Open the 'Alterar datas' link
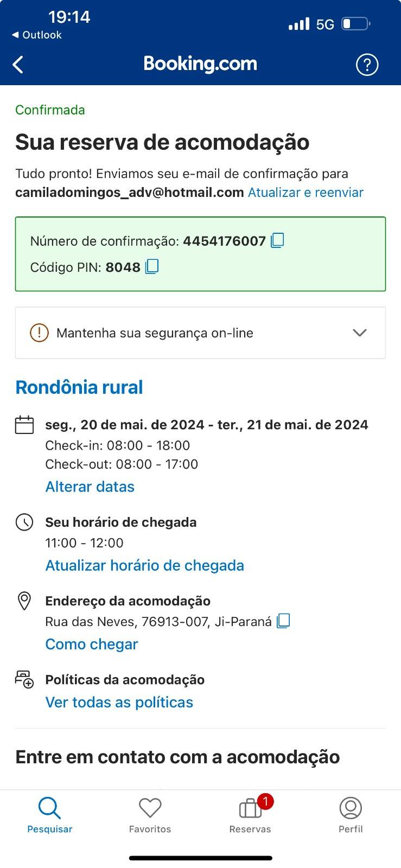This screenshot has height=868, width=401. point(90,487)
